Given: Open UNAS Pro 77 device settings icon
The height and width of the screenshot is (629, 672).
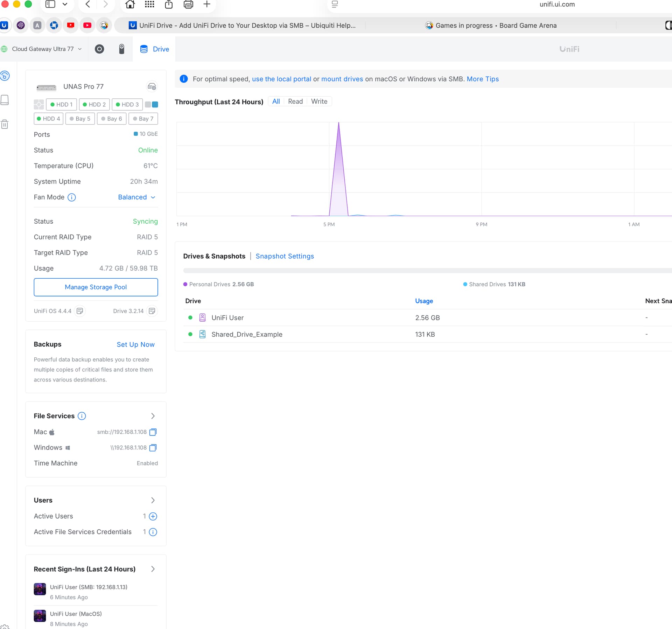Looking at the screenshot, I should pyautogui.click(x=152, y=86).
